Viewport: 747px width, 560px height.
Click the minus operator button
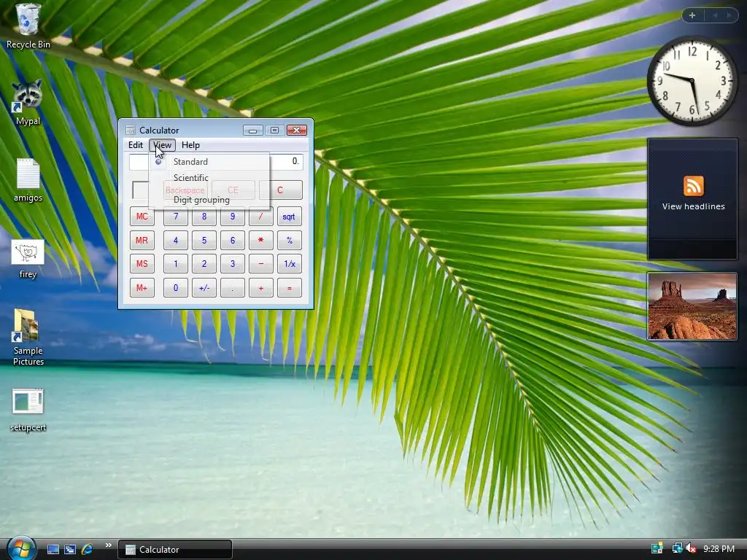pos(260,264)
